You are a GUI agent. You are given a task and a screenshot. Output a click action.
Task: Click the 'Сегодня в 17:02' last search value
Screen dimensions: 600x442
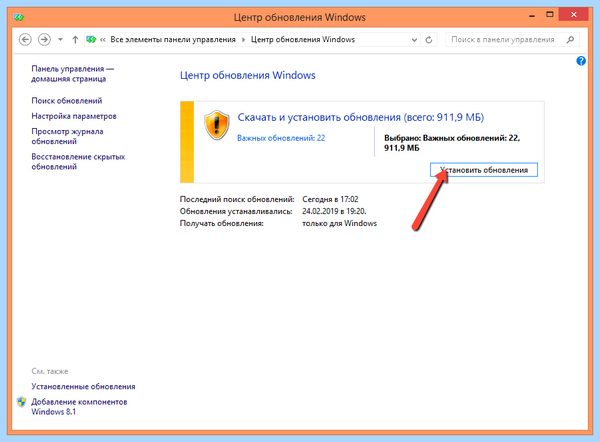click(330, 199)
